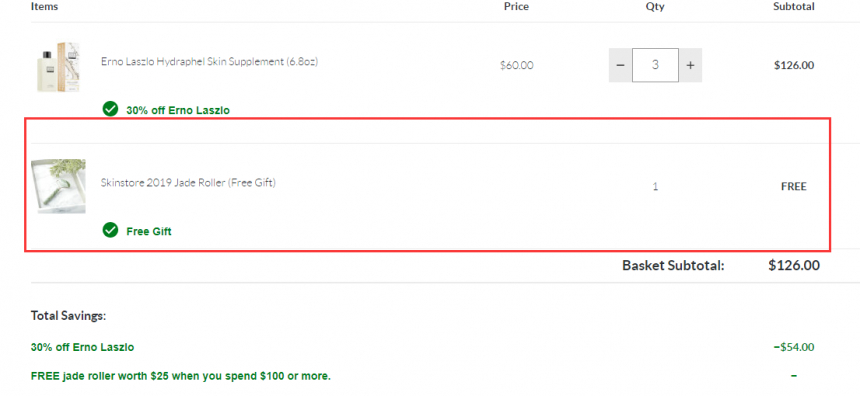Click 30% off Erno Laszlo under Total Savings
This screenshot has width=860, height=396.
pyautogui.click(x=82, y=347)
